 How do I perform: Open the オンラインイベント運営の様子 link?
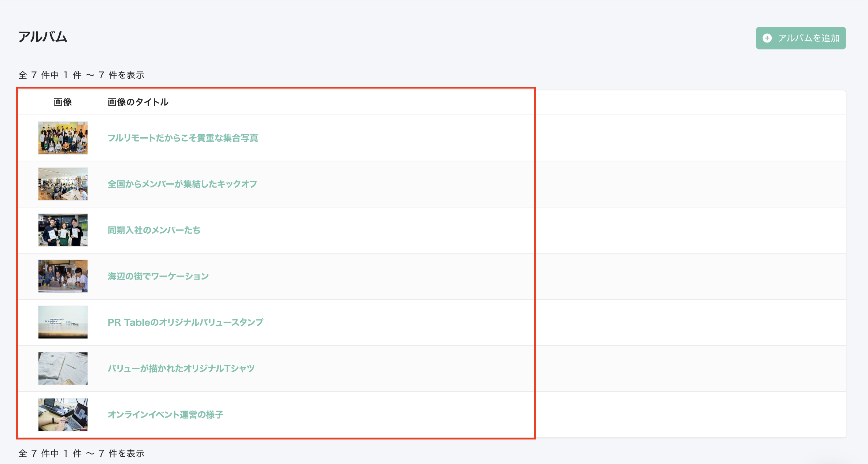165,415
